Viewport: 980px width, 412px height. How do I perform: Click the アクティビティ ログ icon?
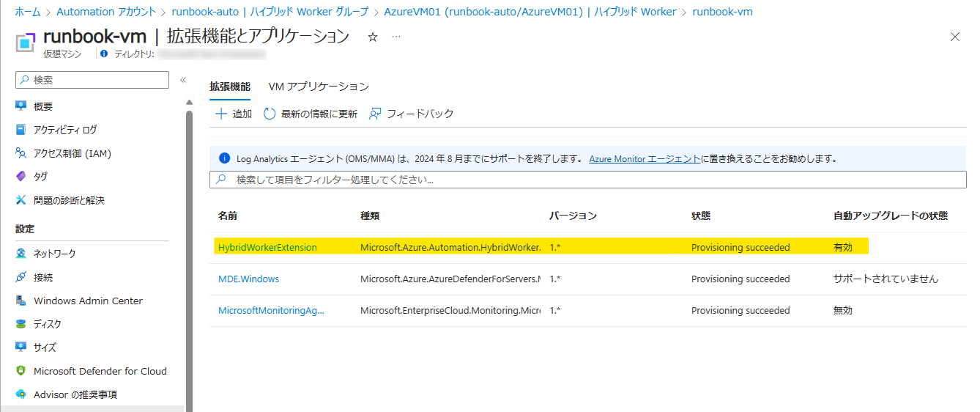[x=21, y=130]
